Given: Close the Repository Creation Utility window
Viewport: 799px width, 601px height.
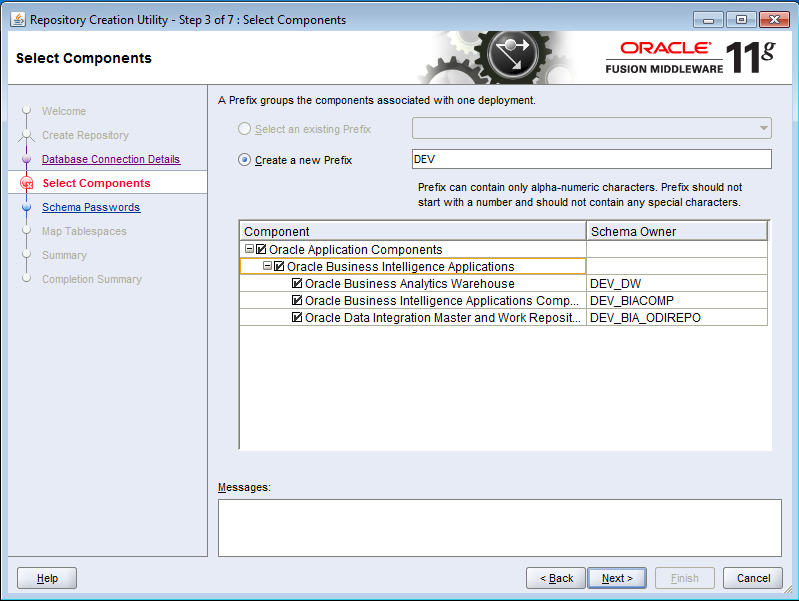Looking at the screenshot, I should (775, 20).
